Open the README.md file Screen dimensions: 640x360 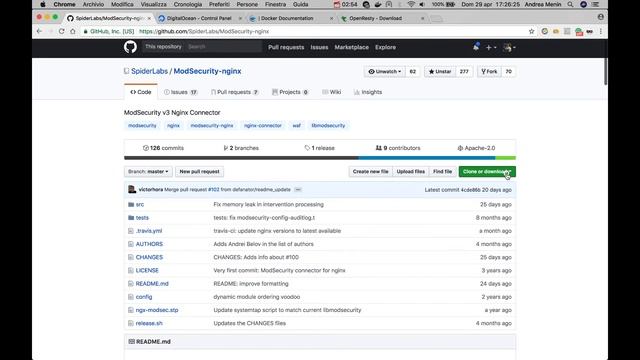pos(152,284)
